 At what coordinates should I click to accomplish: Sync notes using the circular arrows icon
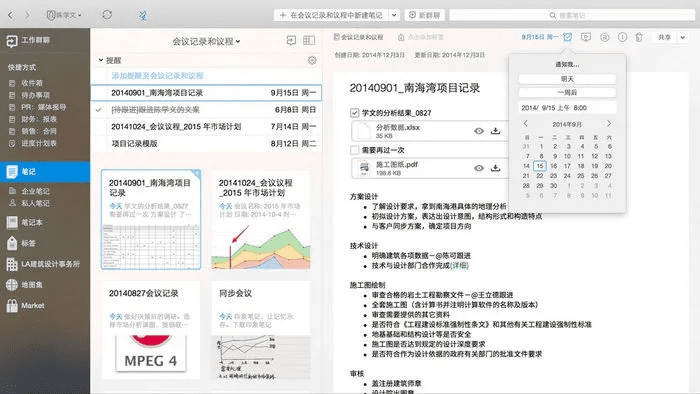[x=107, y=15]
